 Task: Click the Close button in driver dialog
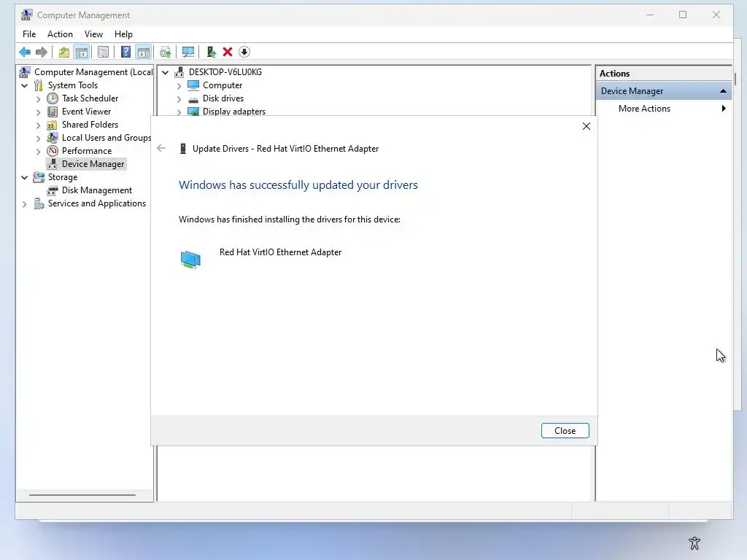click(x=565, y=430)
